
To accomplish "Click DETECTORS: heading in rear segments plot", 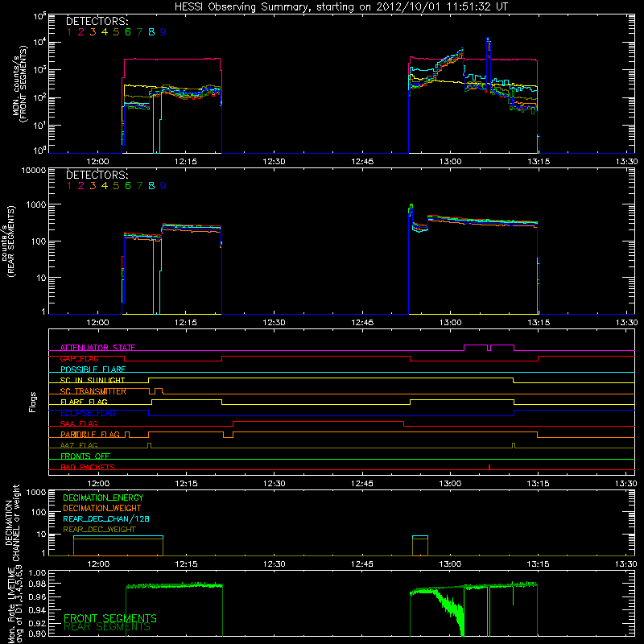I will coord(97,175).
